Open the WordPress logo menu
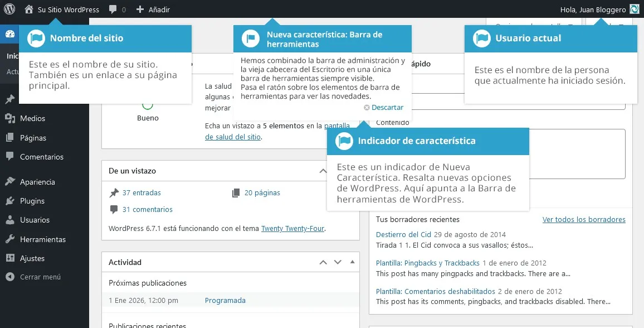 point(9,9)
